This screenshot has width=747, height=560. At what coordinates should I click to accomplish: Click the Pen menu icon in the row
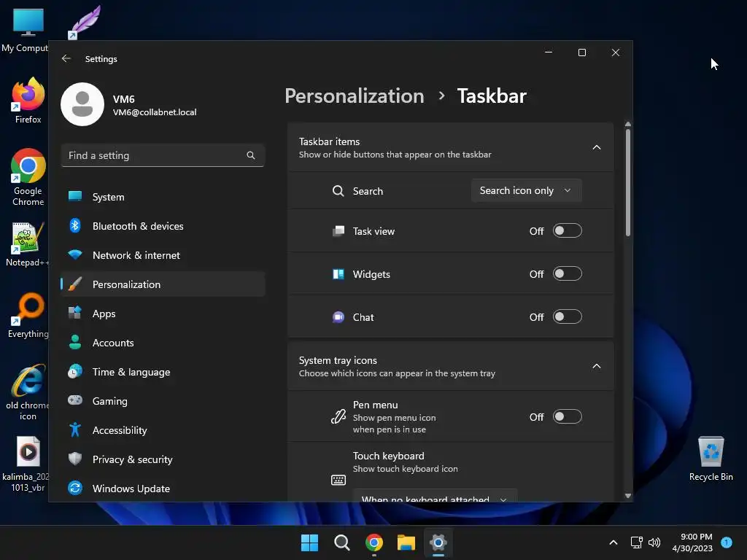[338, 416]
